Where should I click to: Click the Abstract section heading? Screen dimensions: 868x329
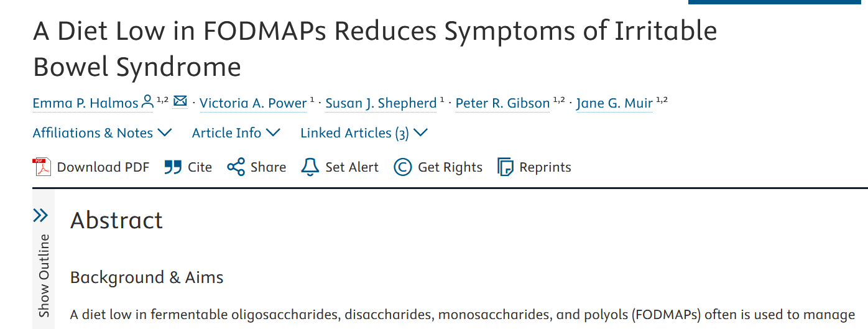[116, 221]
